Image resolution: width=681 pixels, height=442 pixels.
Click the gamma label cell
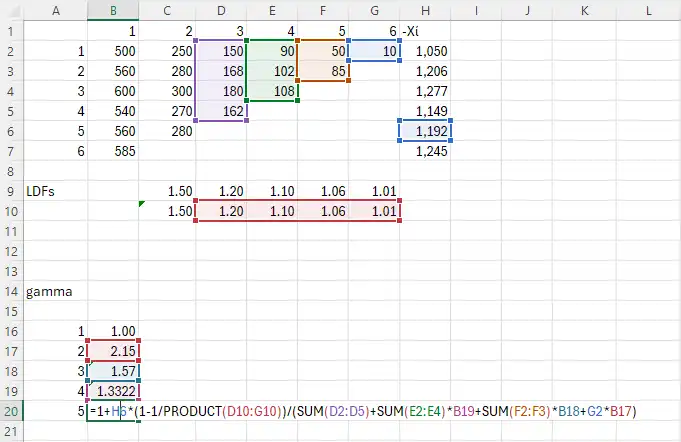coord(55,291)
